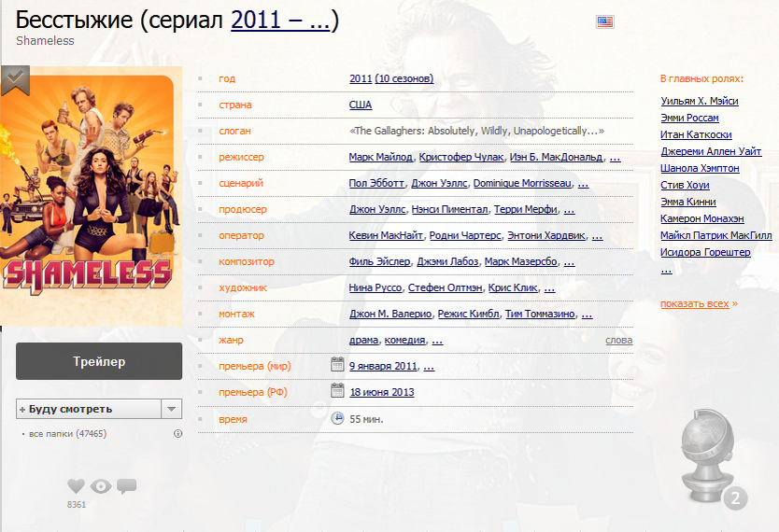The height and width of the screenshot is (532, 779).
Task: Open the слова keywords link
Action: 619,340
